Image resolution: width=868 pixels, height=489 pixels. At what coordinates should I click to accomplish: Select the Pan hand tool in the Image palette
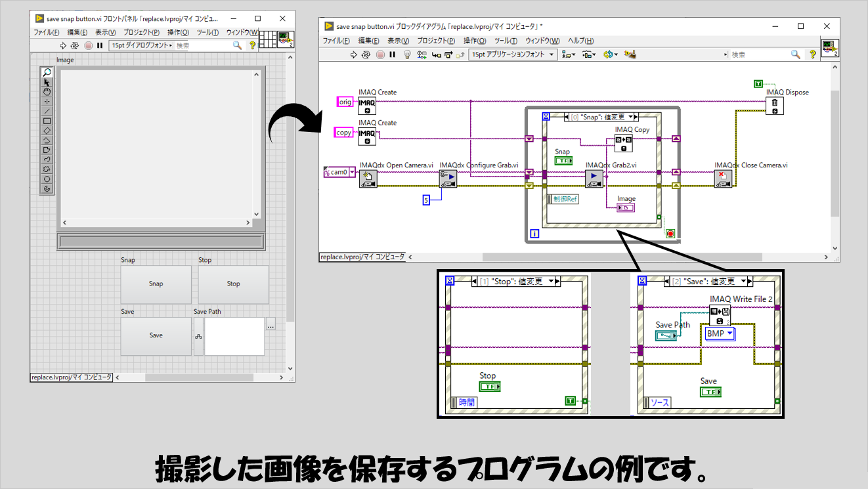[x=47, y=92]
